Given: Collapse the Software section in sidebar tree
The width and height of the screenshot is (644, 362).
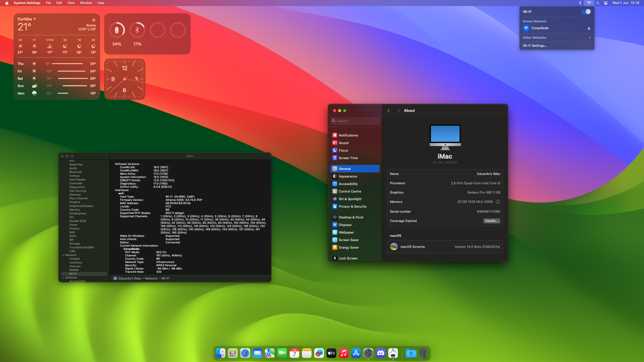Looking at the screenshot, I should point(63,278).
